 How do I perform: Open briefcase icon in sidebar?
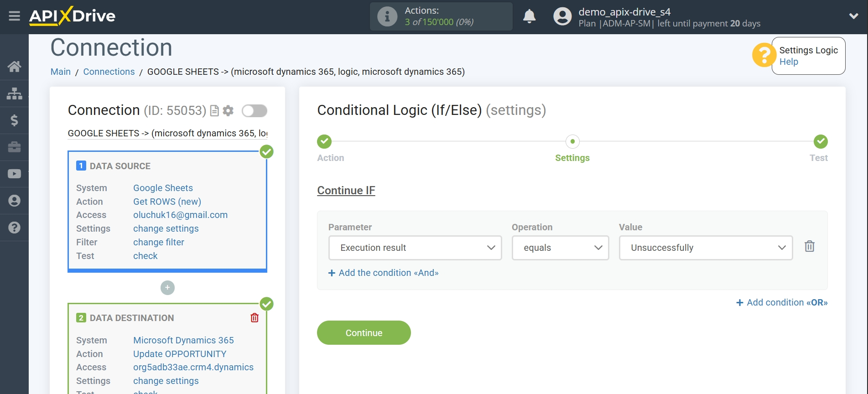pyautogui.click(x=14, y=147)
